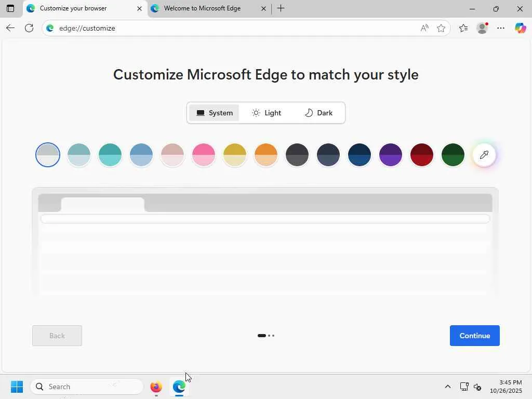
Task: Go back with the browser arrow
Action: point(10,28)
